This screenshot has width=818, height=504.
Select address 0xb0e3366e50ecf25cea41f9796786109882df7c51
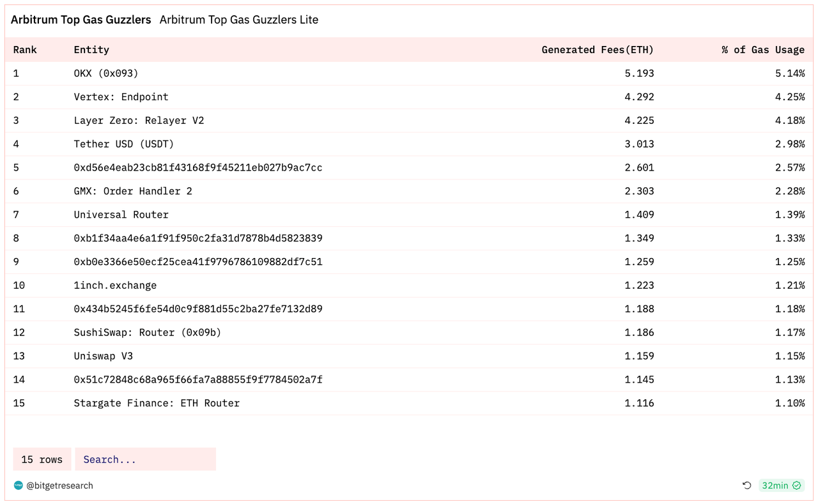coord(198,262)
